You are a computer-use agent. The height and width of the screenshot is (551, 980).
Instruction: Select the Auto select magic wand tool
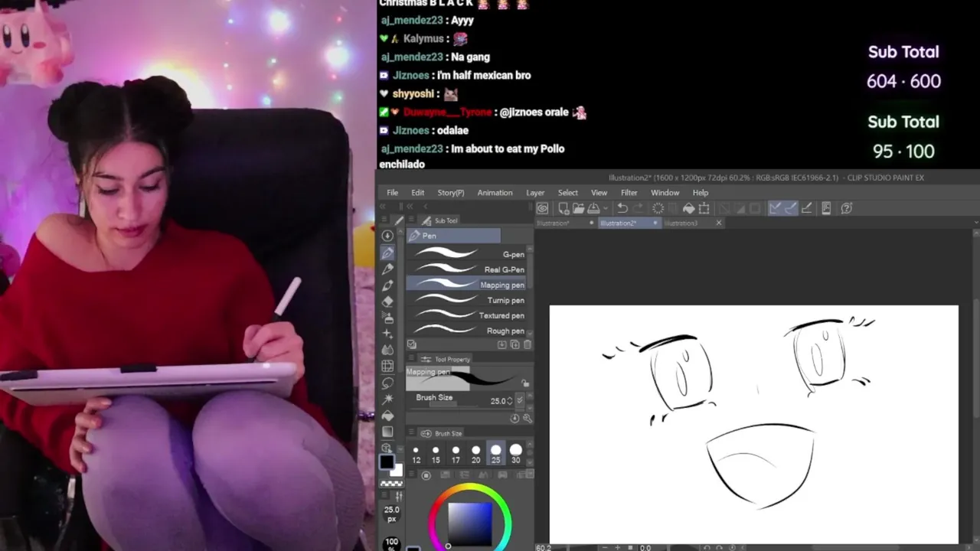(x=387, y=399)
